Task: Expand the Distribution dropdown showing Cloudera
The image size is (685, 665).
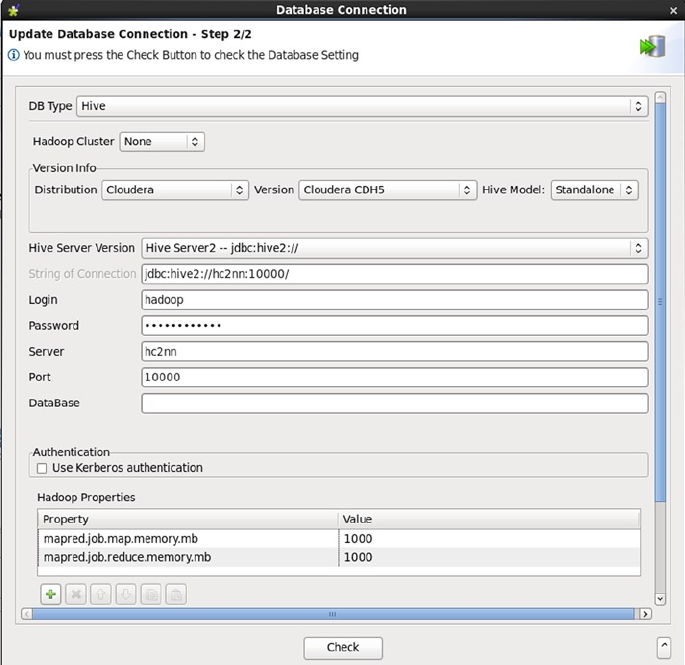Action: coord(174,190)
